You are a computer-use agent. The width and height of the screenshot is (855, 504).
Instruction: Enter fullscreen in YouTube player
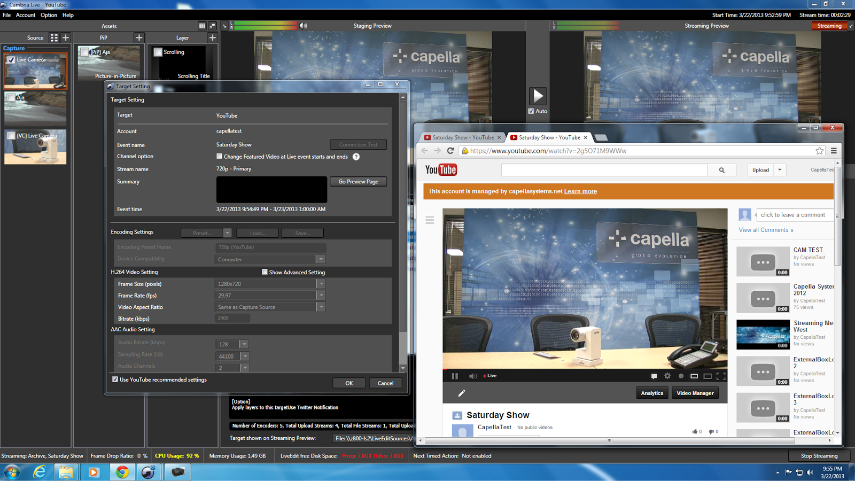pos(721,376)
